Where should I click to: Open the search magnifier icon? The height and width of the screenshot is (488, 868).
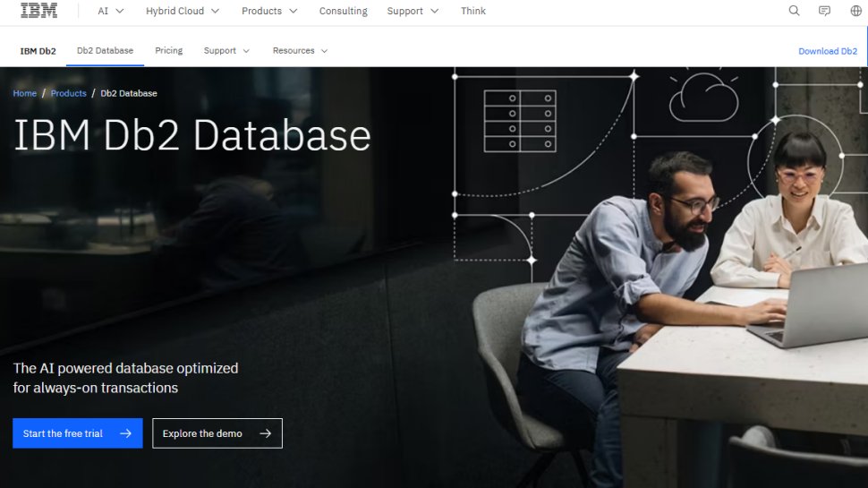(794, 11)
